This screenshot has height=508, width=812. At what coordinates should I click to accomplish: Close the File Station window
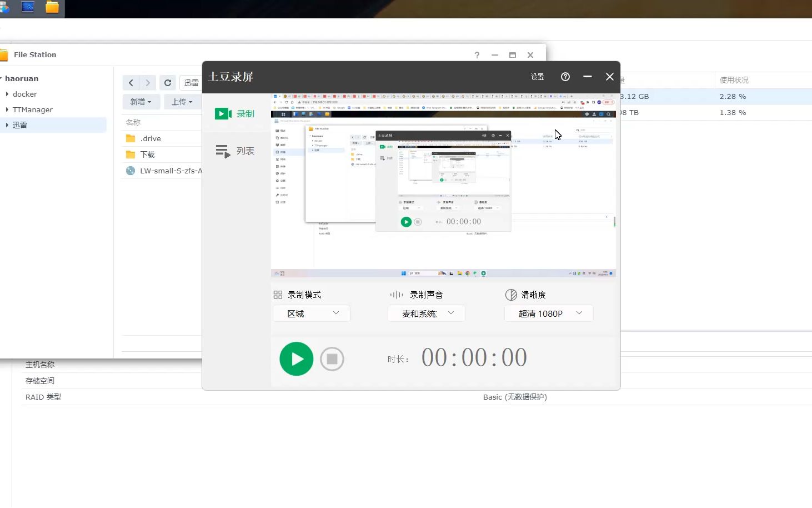(x=530, y=54)
